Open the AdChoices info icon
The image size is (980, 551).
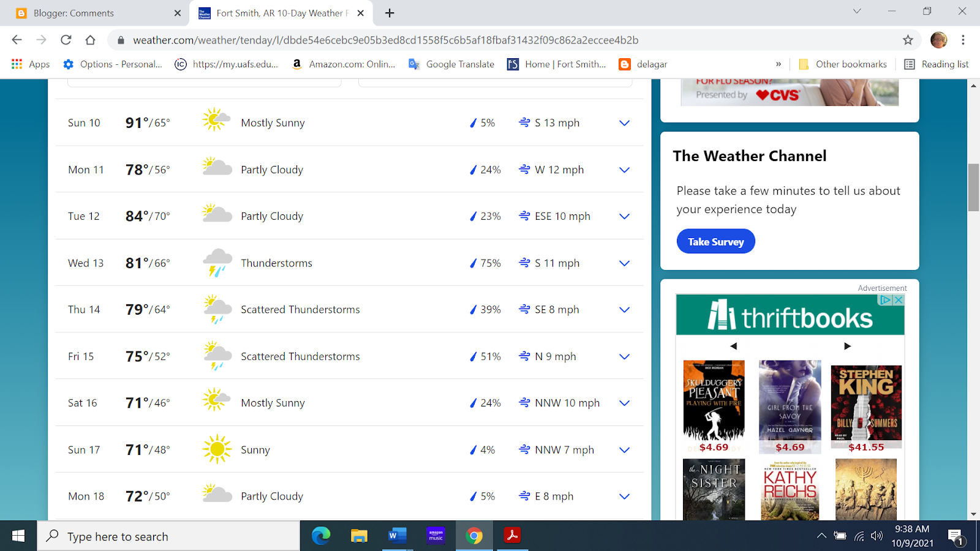point(886,300)
